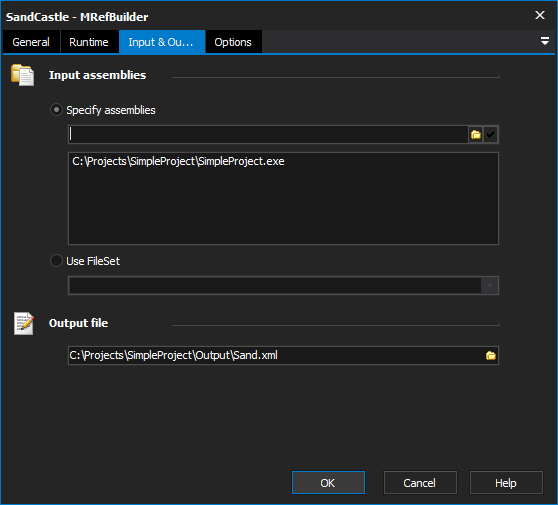This screenshot has width=558, height=505.
Task: Switch to the Runtime tab
Action: tap(89, 42)
